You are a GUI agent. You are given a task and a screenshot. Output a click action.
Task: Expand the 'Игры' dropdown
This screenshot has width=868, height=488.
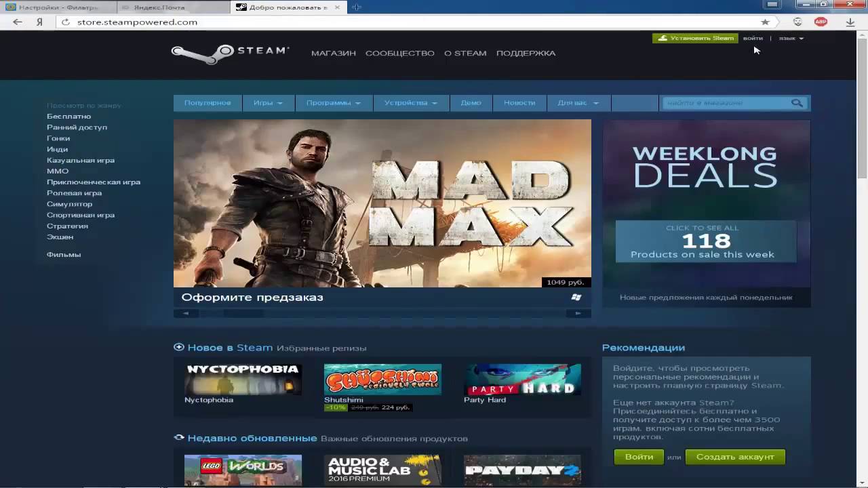pyautogui.click(x=268, y=103)
